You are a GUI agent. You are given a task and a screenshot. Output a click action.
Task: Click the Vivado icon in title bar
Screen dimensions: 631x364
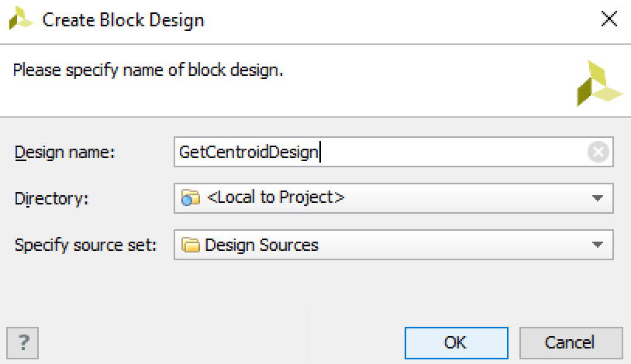pos(20,19)
